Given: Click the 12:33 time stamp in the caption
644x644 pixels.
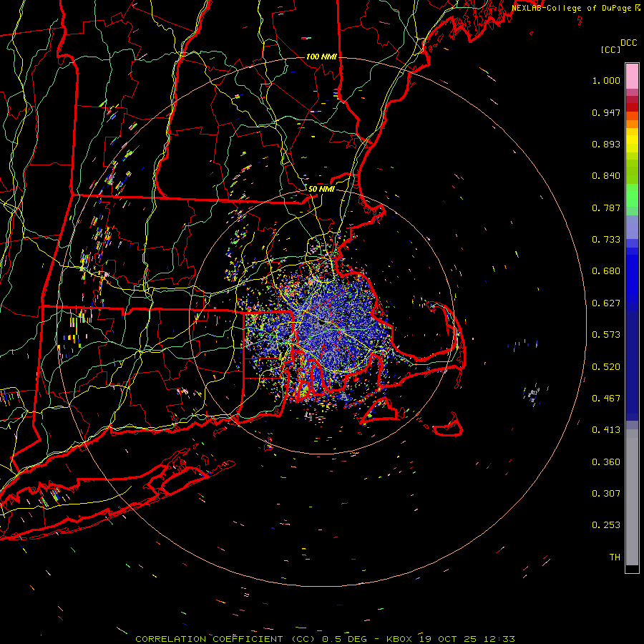Looking at the screenshot, I should pyautogui.click(x=499, y=639).
